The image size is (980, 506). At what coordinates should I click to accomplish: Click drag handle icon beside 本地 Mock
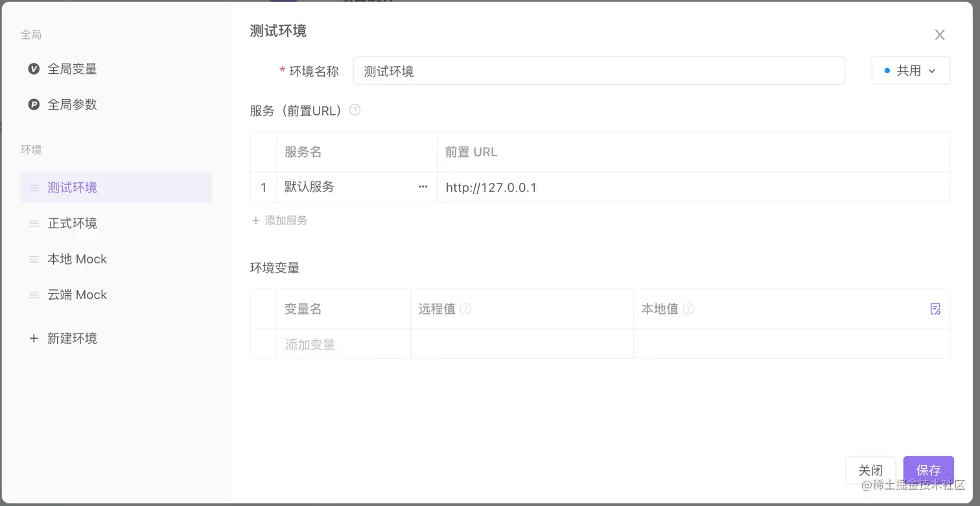[x=34, y=259]
